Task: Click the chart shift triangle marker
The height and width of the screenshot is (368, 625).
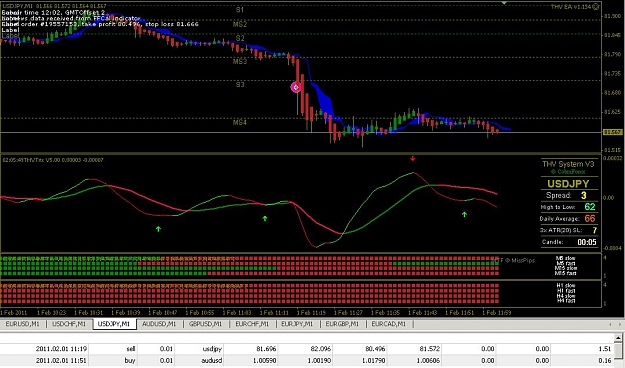Action: pos(504,3)
